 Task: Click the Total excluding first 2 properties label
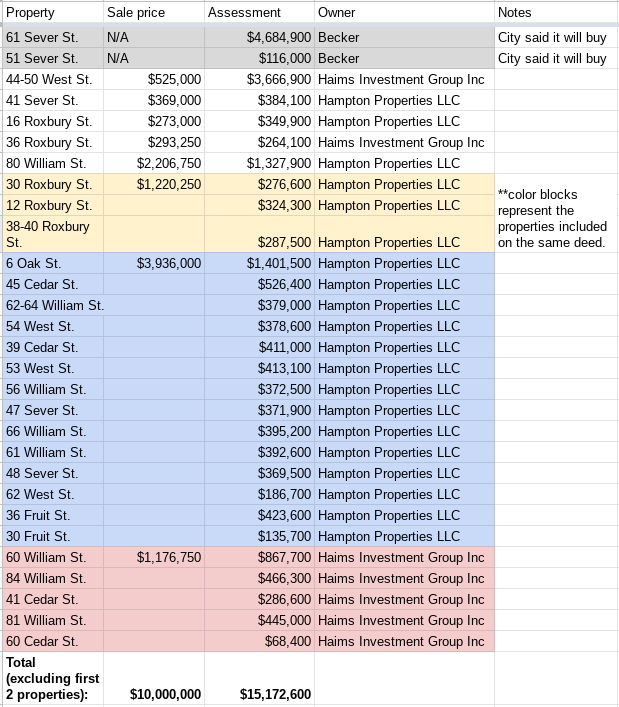tap(48, 678)
